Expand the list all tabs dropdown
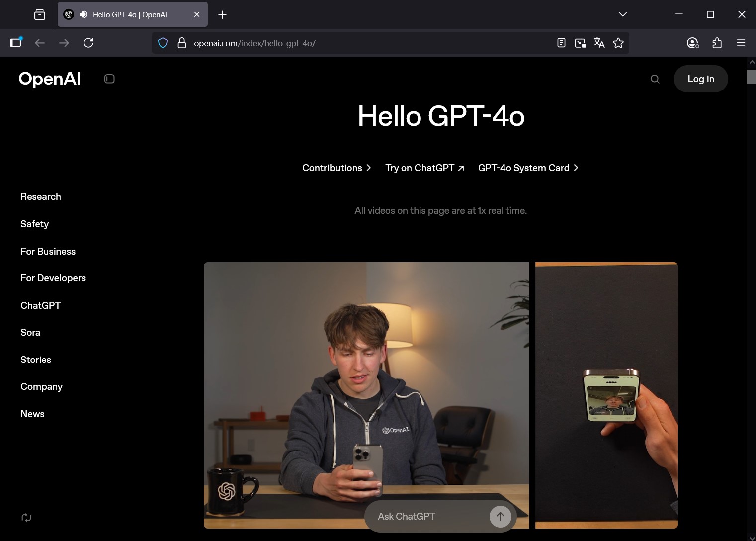Image resolution: width=756 pixels, height=541 pixels. point(623,14)
